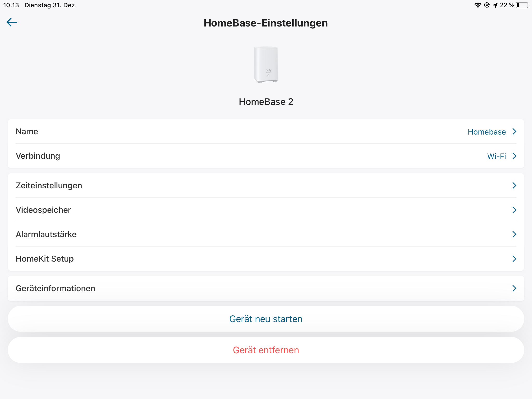This screenshot has width=532, height=399.
Task: Open HomeKit Setup chevron
Action: (514, 259)
